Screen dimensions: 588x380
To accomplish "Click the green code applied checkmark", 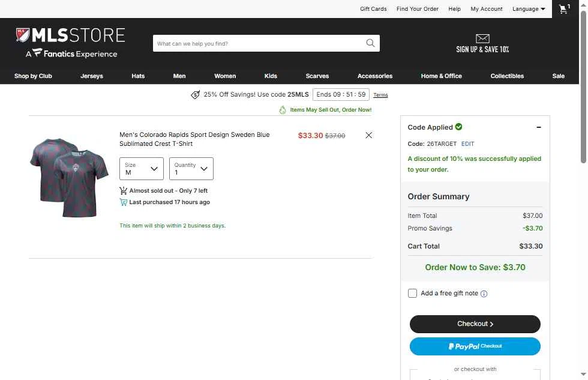I will tap(458, 127).
